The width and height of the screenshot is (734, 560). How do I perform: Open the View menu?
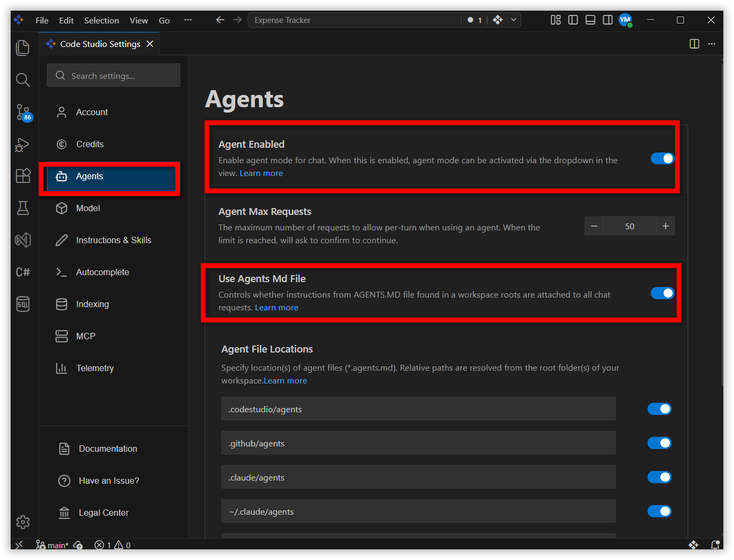click(139, 20)
